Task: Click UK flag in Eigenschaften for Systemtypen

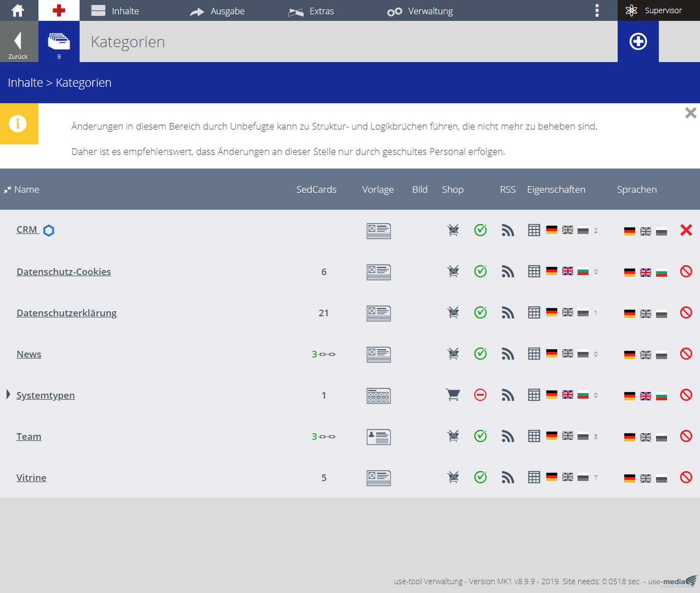Action: [x=568, y=395]
